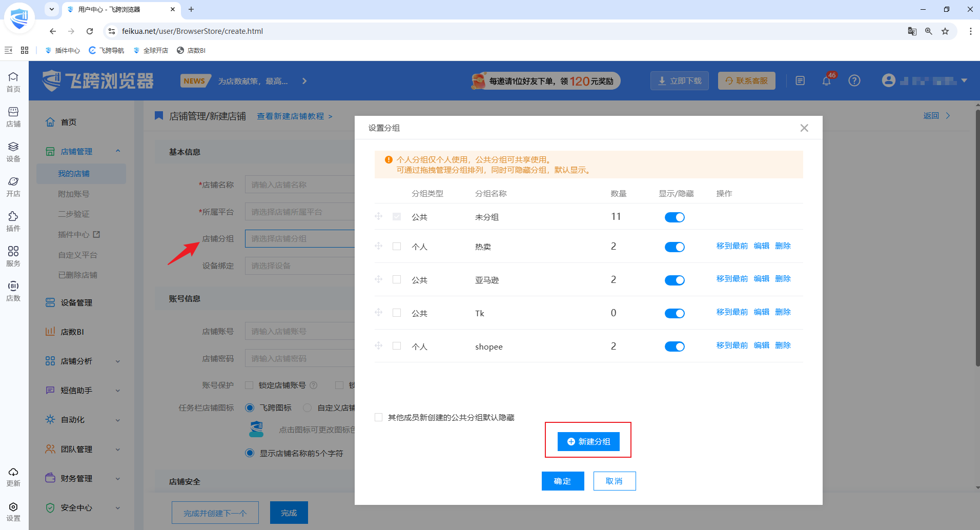Image resolution: width=980 pixels, height=530 pixels.
Task: Click the message list icon in header
Action: click(800, 80)
